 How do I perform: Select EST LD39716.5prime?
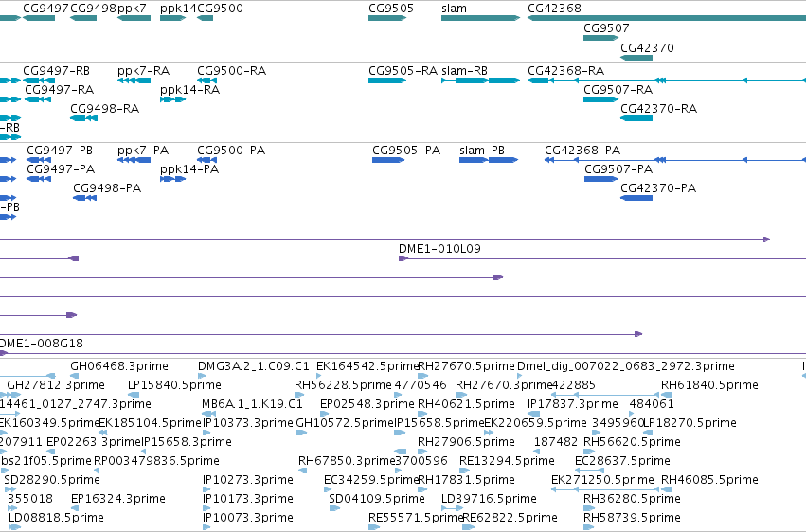(490, 499)
